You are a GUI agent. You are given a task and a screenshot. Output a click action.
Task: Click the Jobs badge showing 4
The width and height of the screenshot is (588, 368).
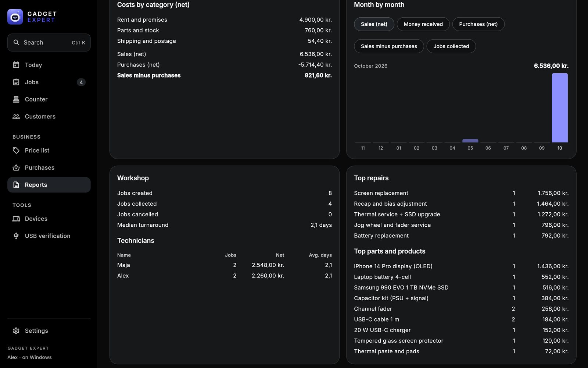[x=81, y=82]
